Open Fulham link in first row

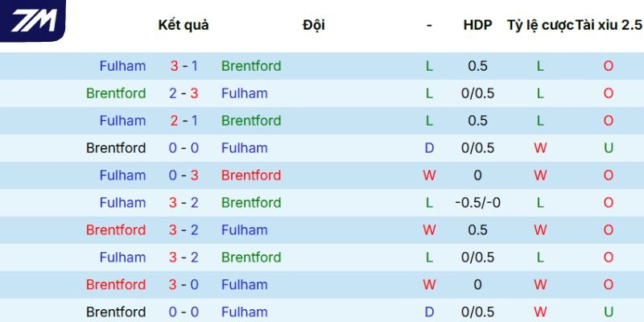click(122, 66)
